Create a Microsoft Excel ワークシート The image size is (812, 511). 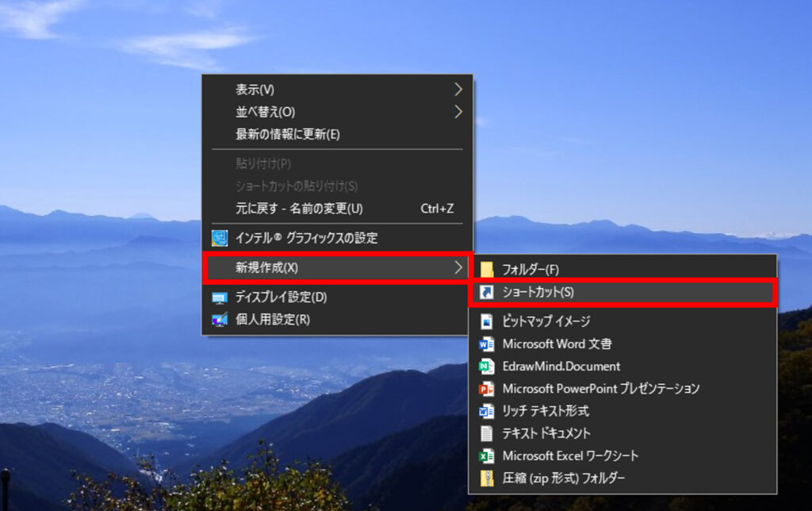point(622,456)
